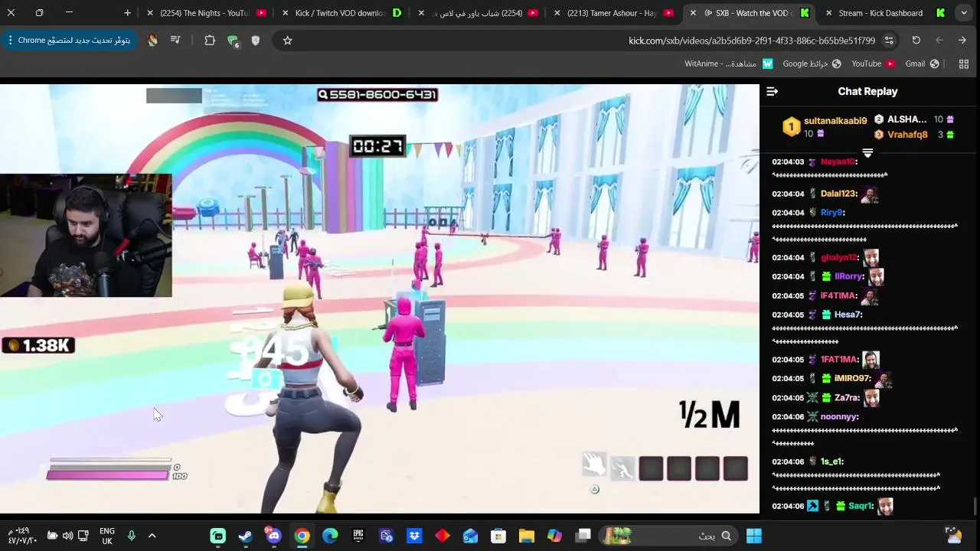Image resolution: width=980 pixels, height=551 pixels.
Task: Open the Task View taskbar button
Action: tap(583, 536)
